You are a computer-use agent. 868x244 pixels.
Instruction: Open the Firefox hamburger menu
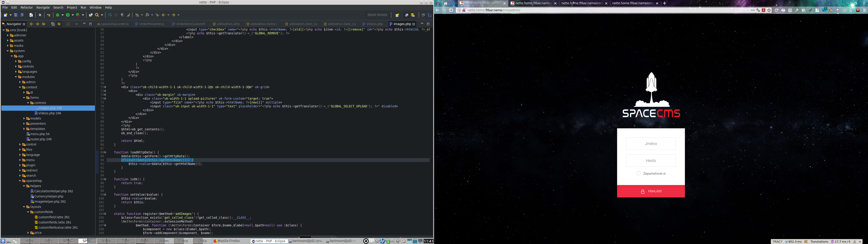pyautogui.click(x=864, y=10)
